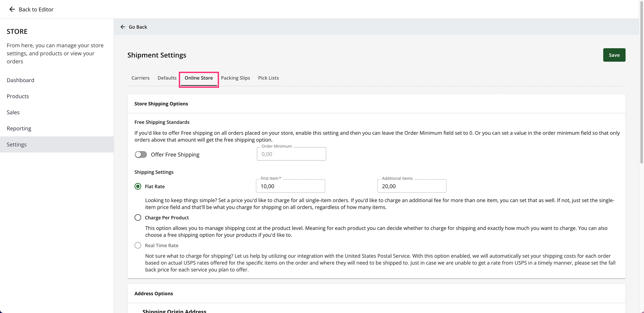Screen dimensions: 644x313
Task: Open the Online Store tab
Action: (x=199, y=78)
